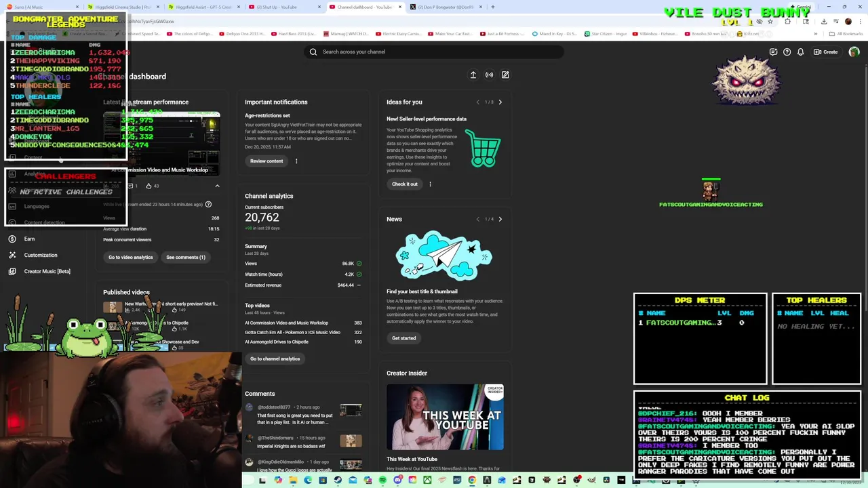Click the upload videos arrow icon
The height and width of the screenshot is (488, 868).
click(x=473, y=75)
